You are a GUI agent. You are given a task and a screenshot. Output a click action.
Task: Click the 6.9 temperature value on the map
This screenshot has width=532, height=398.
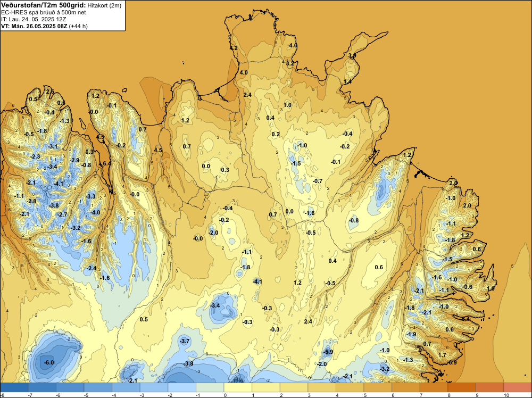point(453,362)
